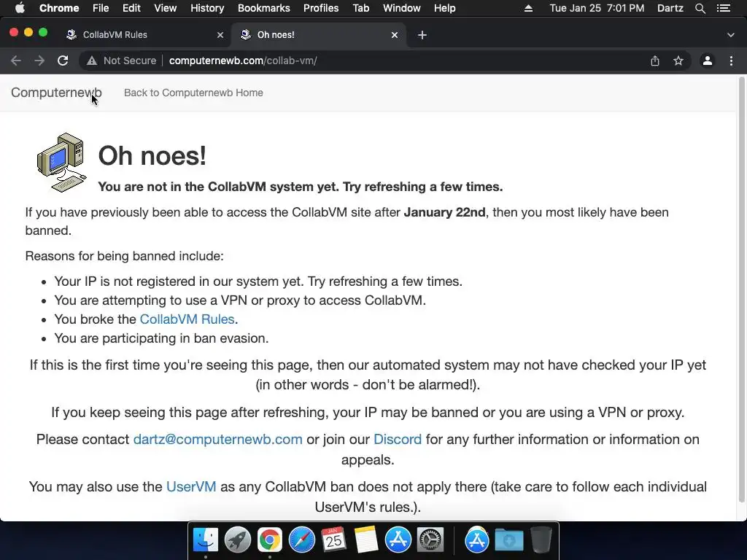Click the Chrome icon in the Dock

(x=270, y=540)
